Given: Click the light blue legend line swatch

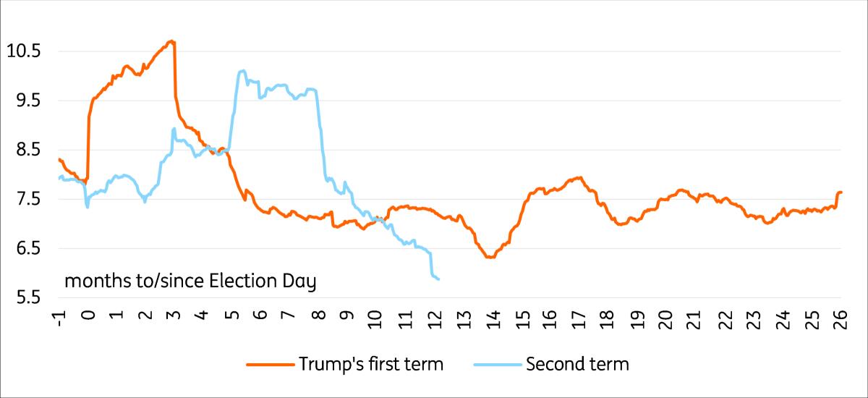Looking at the screenshot, I should pyautogui.click(x=495, y=363).
